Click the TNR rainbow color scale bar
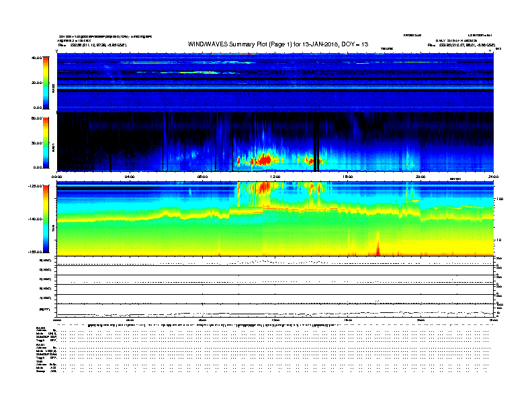The height and width of the screenshot is (411, 532). click(46, 219)
